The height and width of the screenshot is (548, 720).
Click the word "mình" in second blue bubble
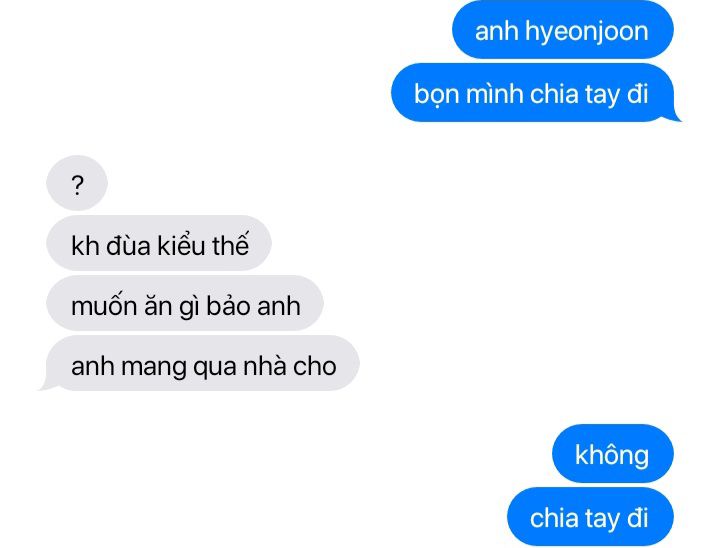(x=494, y=94)
